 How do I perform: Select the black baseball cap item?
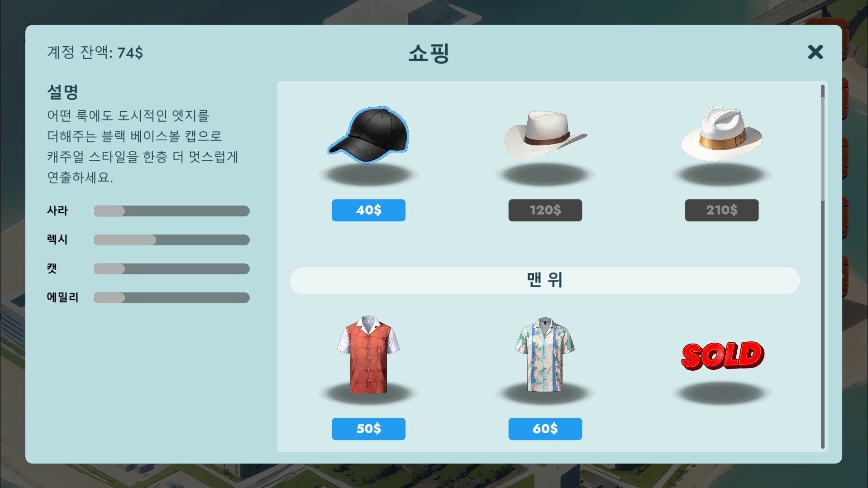coord(368,135)
